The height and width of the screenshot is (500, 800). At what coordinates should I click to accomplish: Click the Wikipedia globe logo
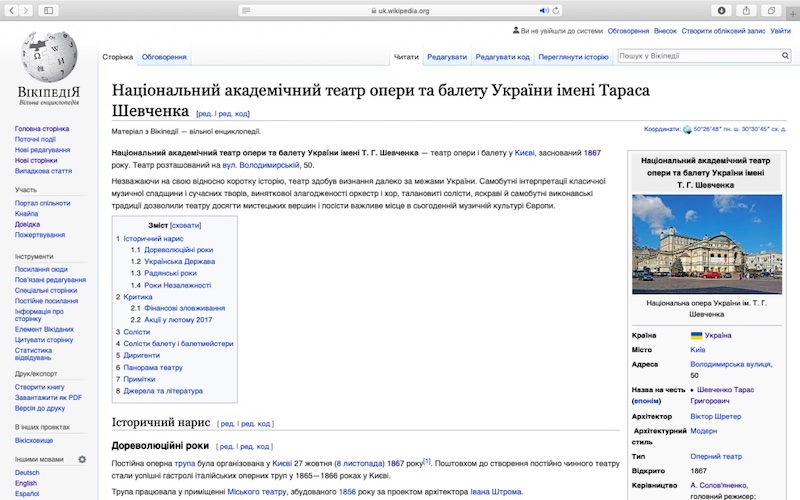click(49, 56)
